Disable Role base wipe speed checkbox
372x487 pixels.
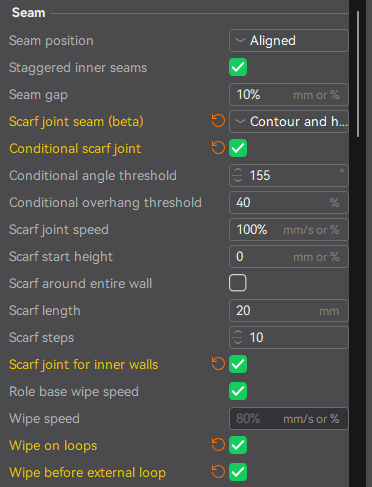238,391
